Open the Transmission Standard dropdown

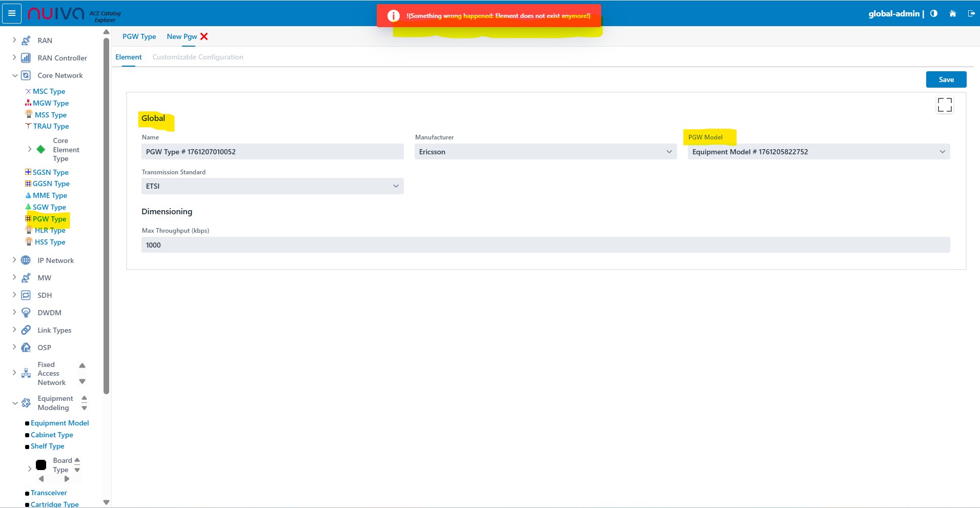point(272,186)
